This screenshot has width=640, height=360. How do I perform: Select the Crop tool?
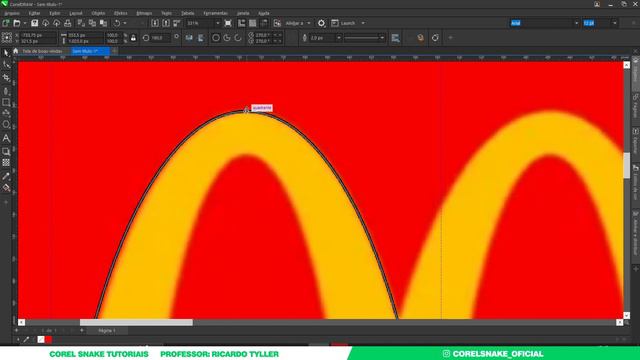6,78
